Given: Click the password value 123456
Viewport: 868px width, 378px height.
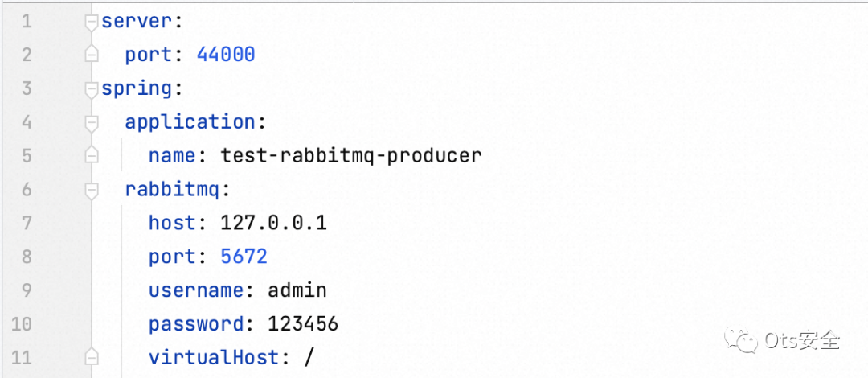Looking at the screenshot, I should [303, 324].
